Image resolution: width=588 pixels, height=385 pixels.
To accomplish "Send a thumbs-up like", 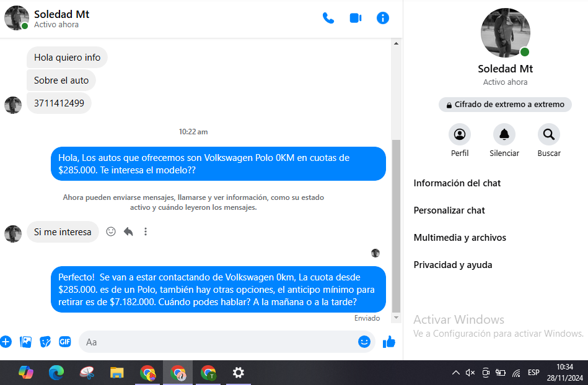I will click(389, 342).
